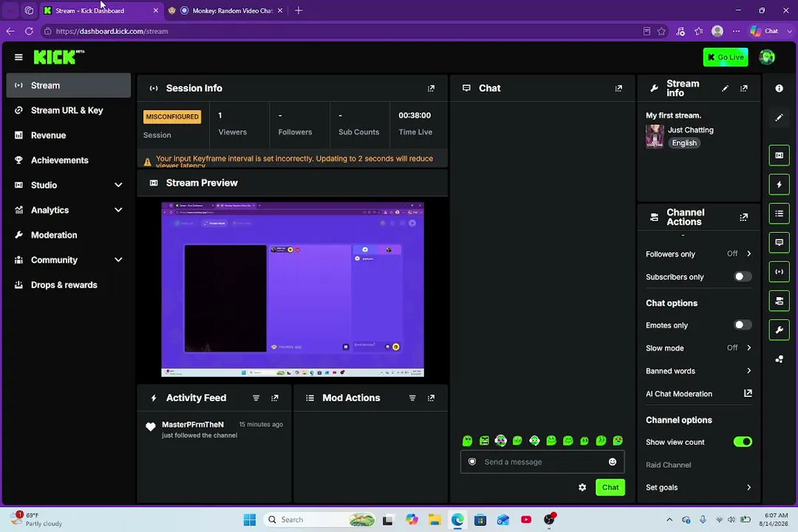Toggle the Session Info icon in right toolbar
This screenshot has height=532, width=798.
779,271
